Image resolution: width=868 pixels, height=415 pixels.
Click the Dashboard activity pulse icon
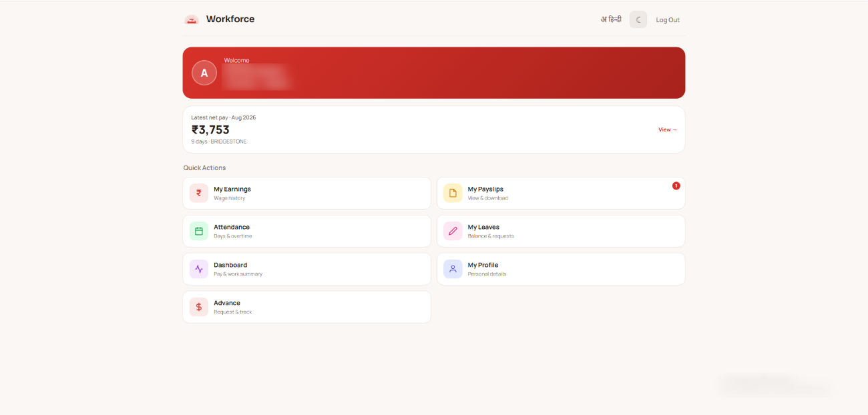[199, 269]
